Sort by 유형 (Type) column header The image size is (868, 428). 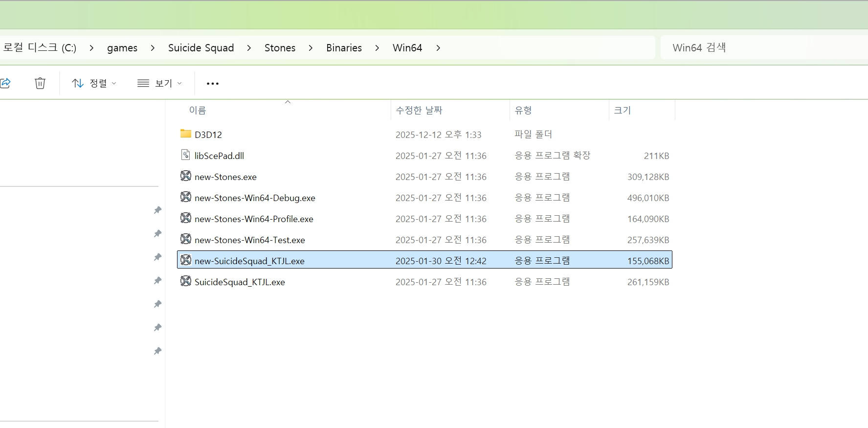click(523, 111)
